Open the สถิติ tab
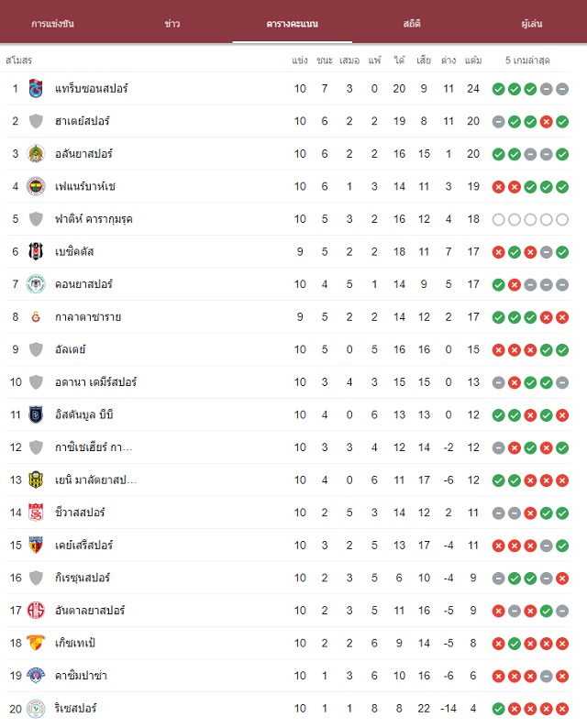This screenshot has height=728, width=587. (412, 23)
